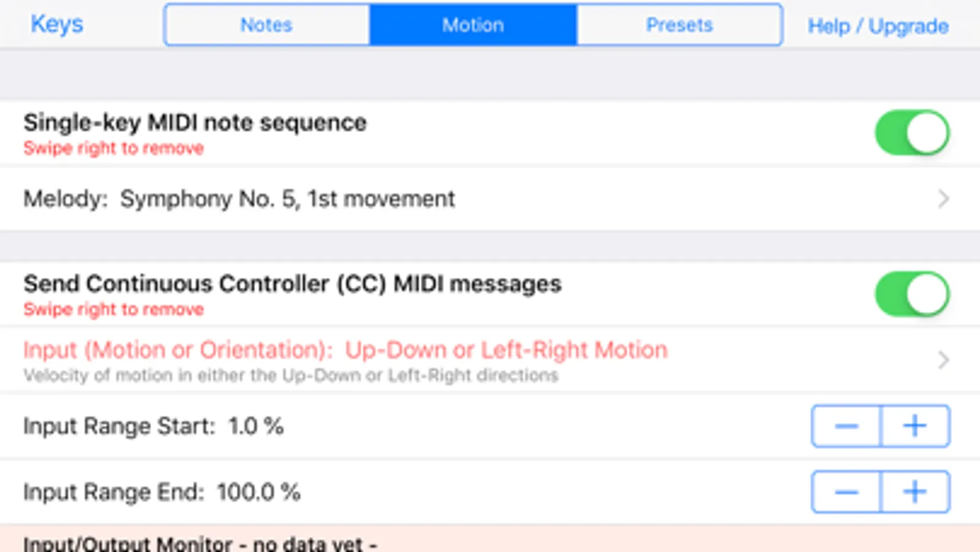Toggle Single-key MIDI note sequence switch

(912, 132)
